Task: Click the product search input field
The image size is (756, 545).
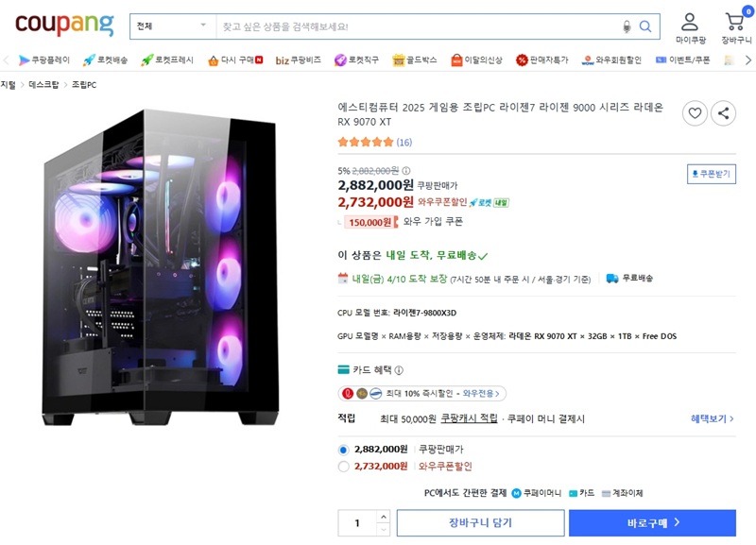Action: coord(417,26)
